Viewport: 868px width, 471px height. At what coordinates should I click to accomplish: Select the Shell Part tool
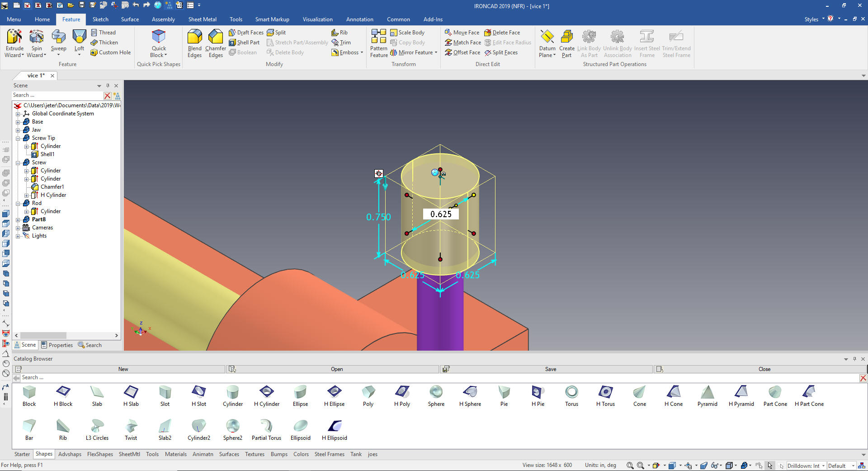pyautogui.click(x=244, y=43)
